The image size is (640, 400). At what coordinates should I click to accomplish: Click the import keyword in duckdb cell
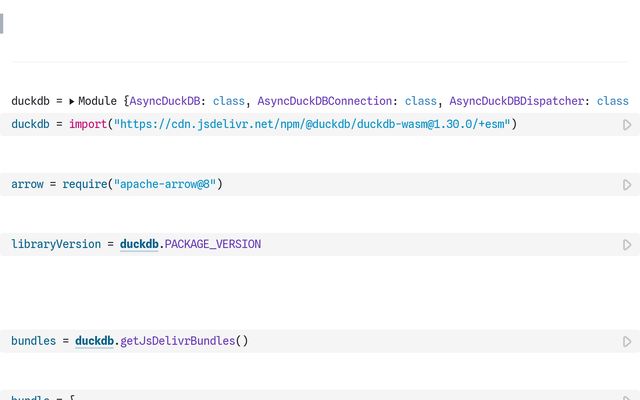pos(88,124)
